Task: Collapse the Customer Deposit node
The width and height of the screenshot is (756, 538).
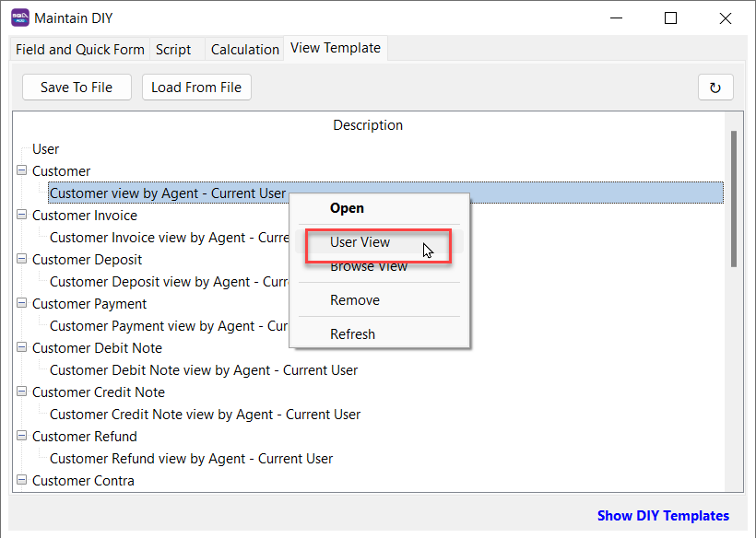Action: [21, 260]
